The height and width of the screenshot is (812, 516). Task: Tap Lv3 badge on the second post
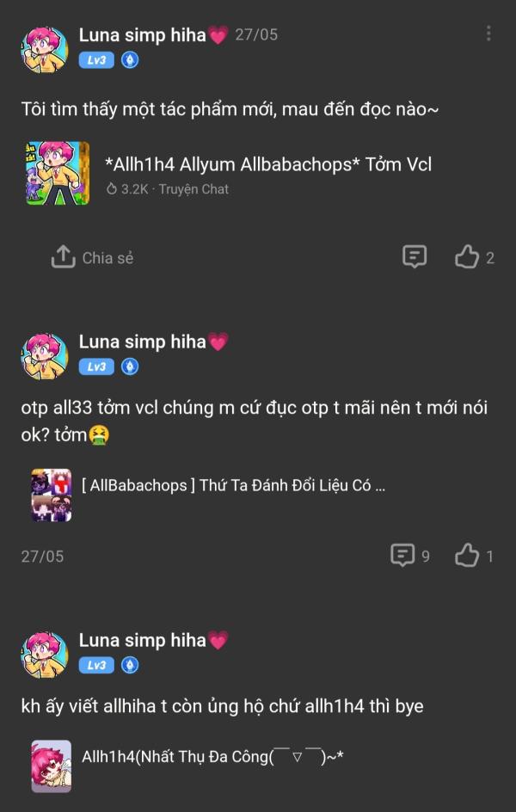[x=96, y=366]
